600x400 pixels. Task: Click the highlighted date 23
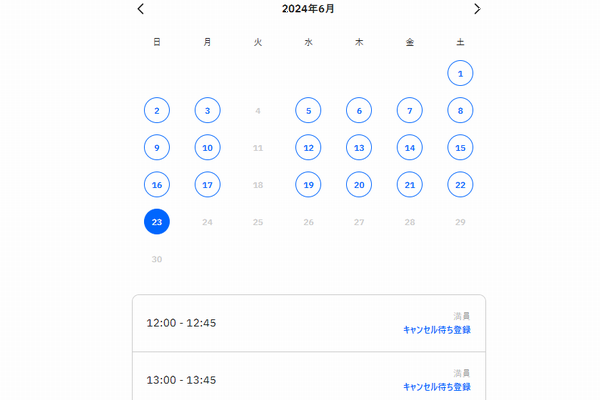[x=157, y=222]
